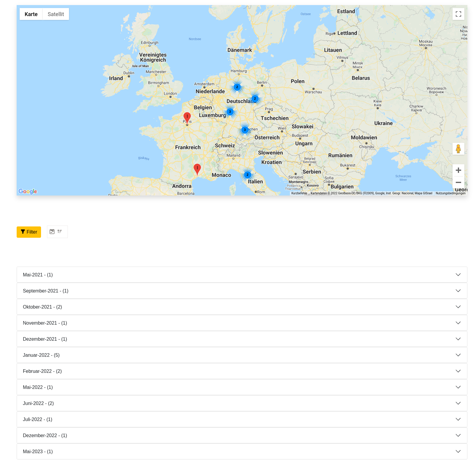Open cluster marker 2 in Italien

[x=247, y=175]
